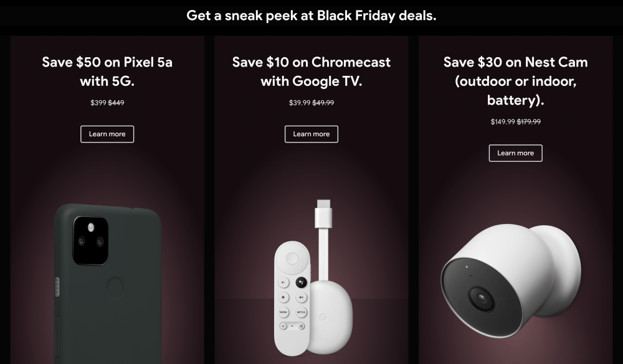Open Learn more for Chromecast with Google TV
Screen dimensions: 623x364
tap(311, 134)
